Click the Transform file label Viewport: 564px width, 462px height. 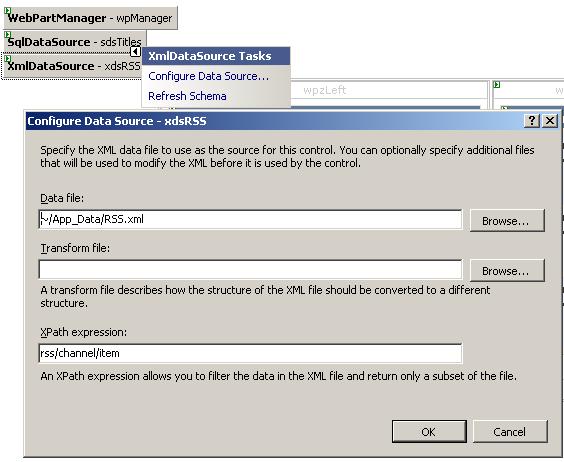(x=75, y=248)
